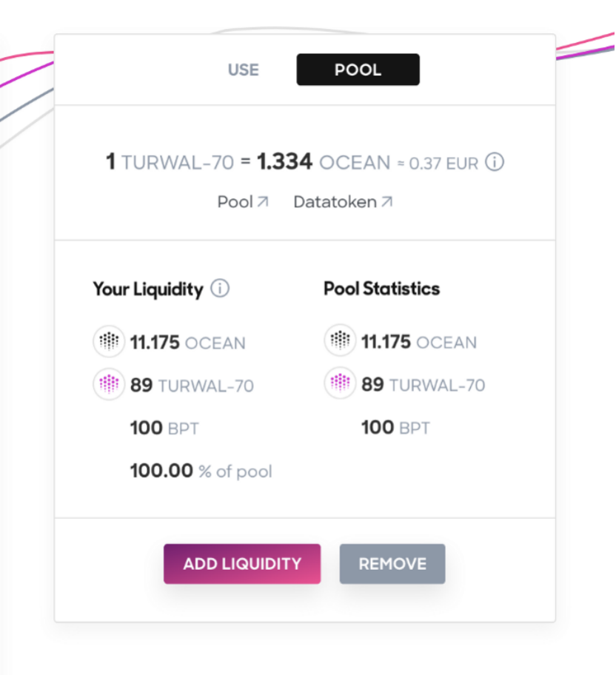616x675 pixels.
Task: Click the OCEAN token icon under Your Liquidity
Action: tap(109, 341)
